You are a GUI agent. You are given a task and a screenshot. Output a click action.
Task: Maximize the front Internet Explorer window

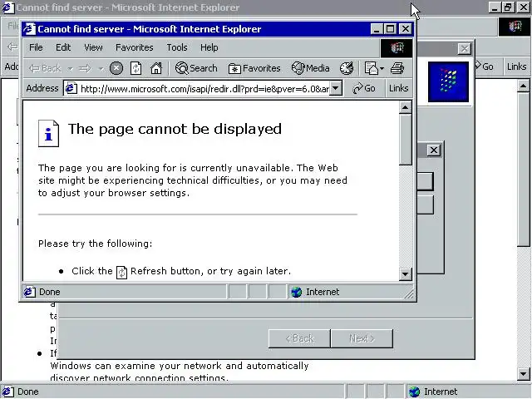390,29
